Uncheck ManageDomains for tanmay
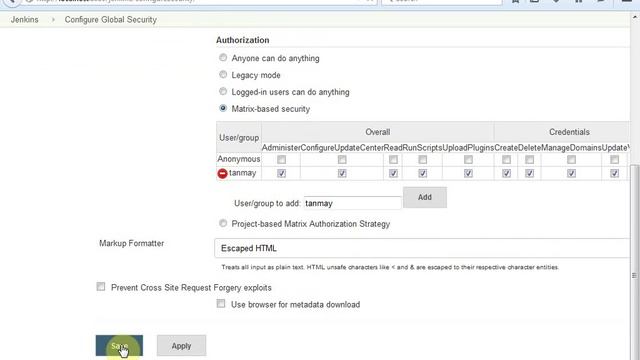Screen dimensions: 640x360 [x=571, y=173]
